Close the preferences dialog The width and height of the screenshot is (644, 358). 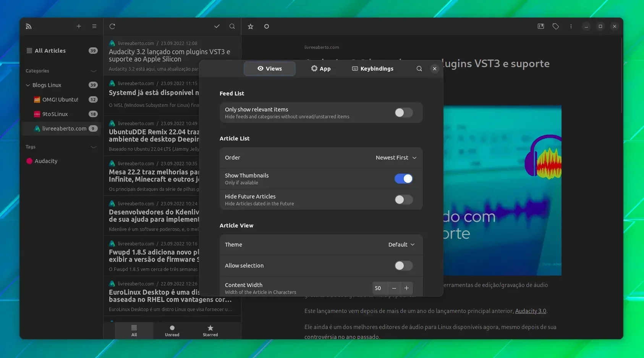pos(435,69)
